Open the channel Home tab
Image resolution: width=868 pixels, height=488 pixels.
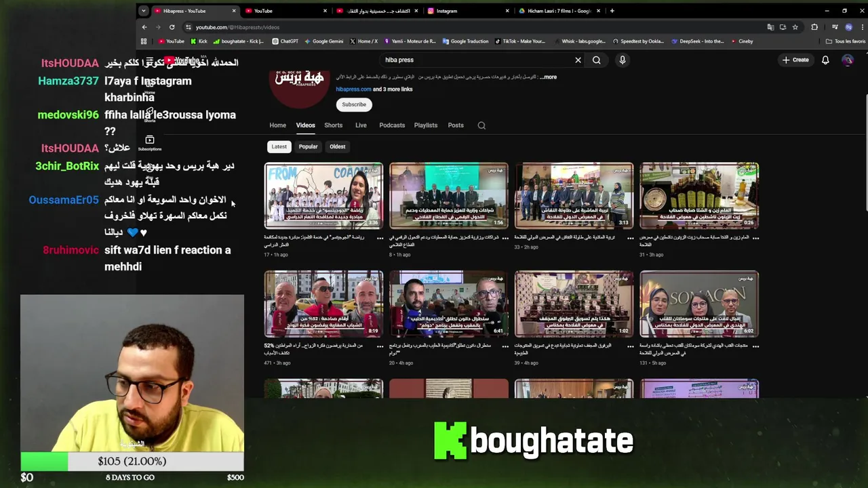pyautogui.click(x=277, y=125)
